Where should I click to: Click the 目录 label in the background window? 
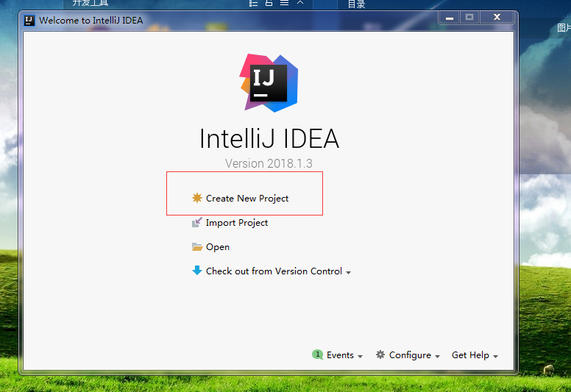click(356, 4)
